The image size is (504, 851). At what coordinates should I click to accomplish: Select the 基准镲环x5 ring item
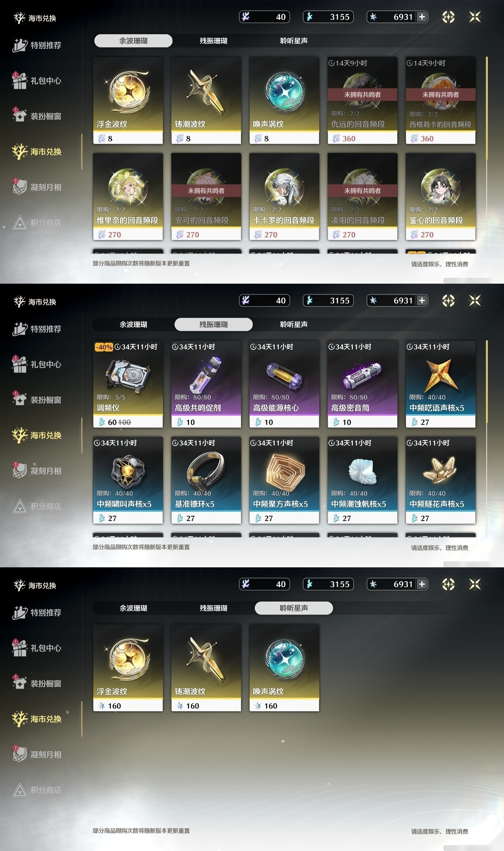(206, 481)
